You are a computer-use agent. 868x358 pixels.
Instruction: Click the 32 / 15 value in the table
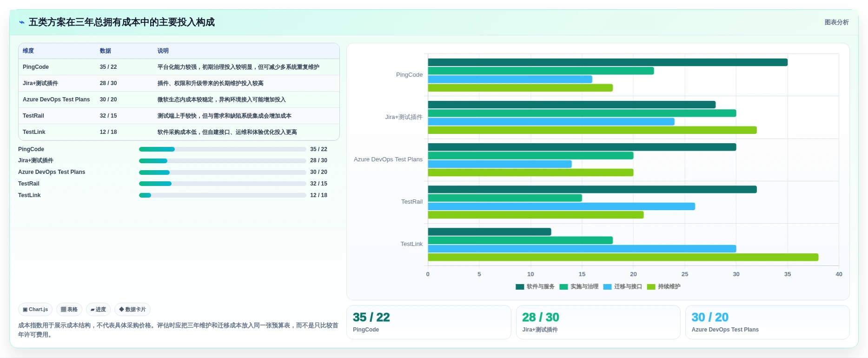[108, 116]
